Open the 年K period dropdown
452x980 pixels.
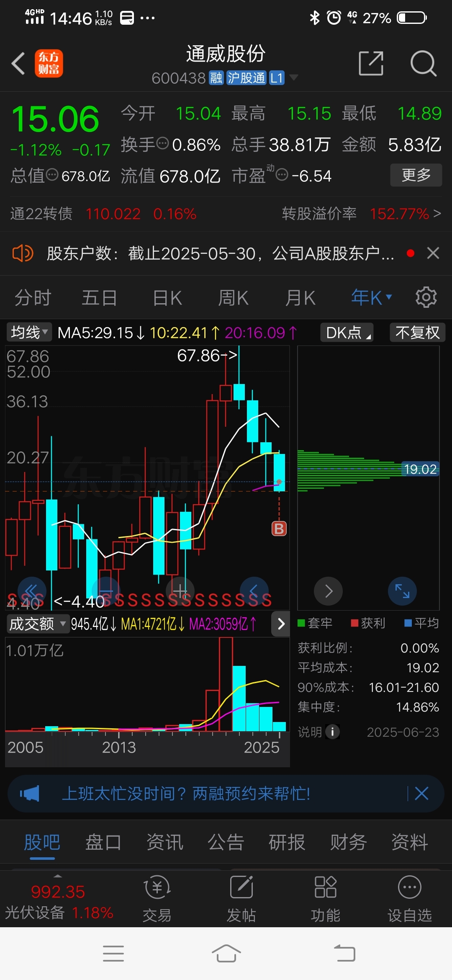[372, 298]
